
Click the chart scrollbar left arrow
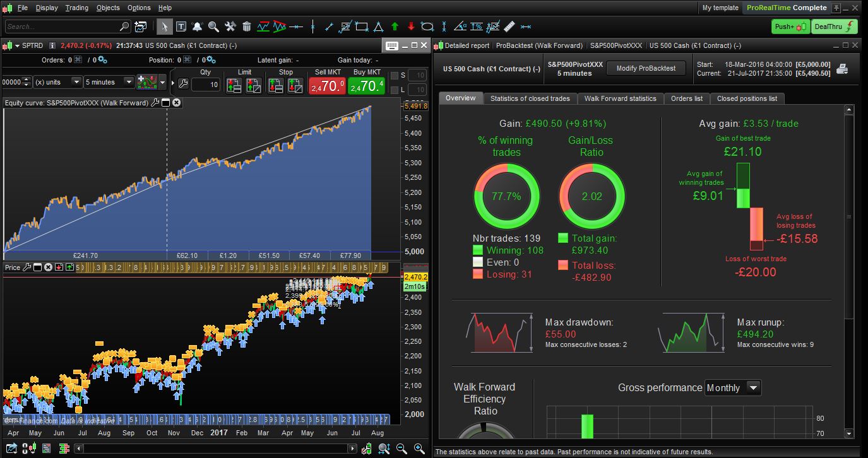point(80,449)
